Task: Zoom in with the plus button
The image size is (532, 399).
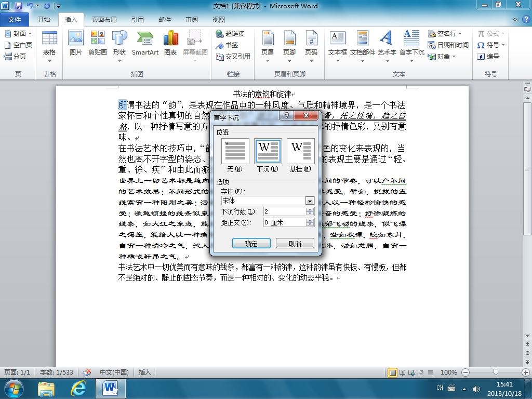Action: pyautogui.click(x=526, y=372)
